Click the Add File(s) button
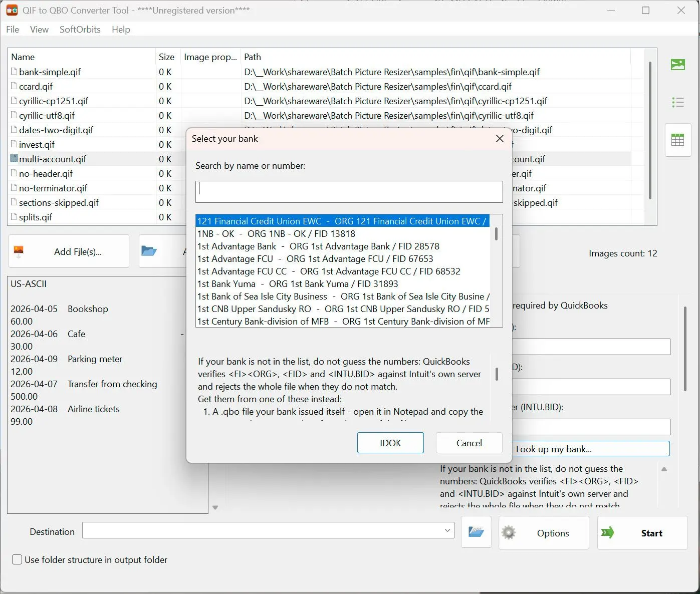 tap(69, 251)
